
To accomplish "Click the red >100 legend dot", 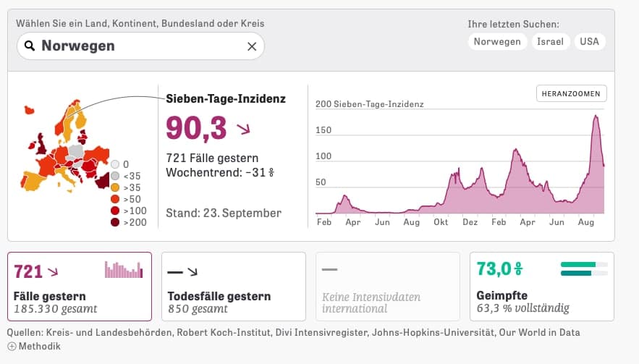I will 115,211.
